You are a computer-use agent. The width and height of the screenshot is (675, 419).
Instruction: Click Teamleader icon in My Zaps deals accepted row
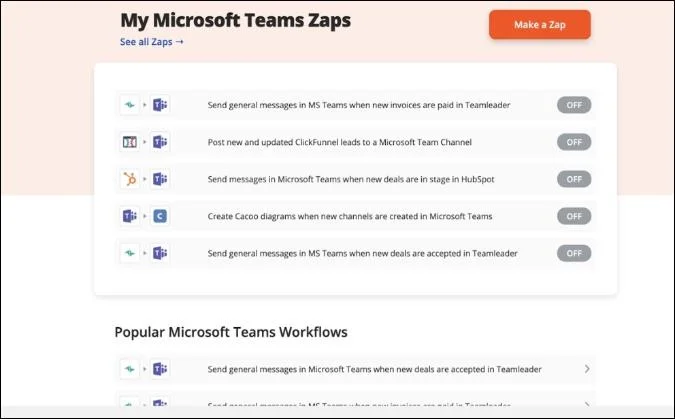(130, 253)
